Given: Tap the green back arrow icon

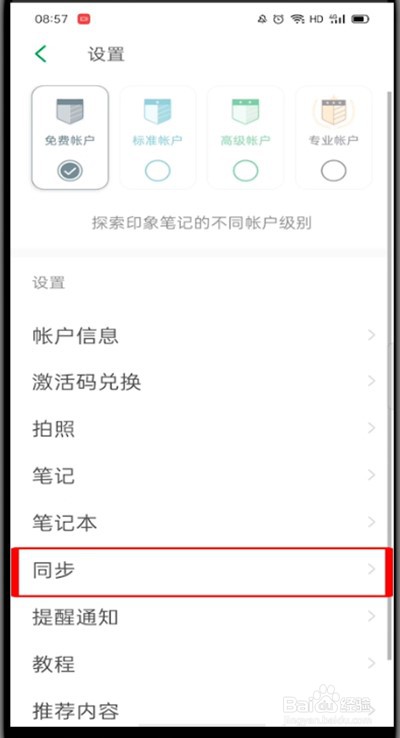Looking at the screenshot, I should (x=41, y=54).
